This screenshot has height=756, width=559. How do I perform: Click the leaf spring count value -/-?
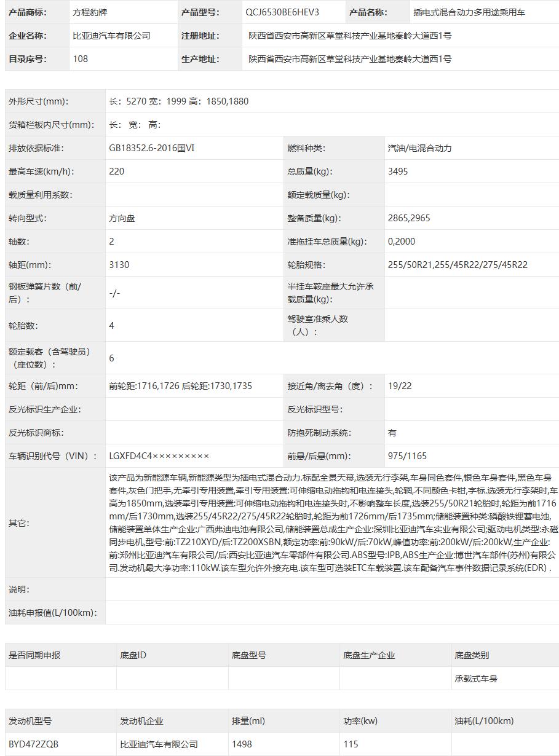coord(114,293)
